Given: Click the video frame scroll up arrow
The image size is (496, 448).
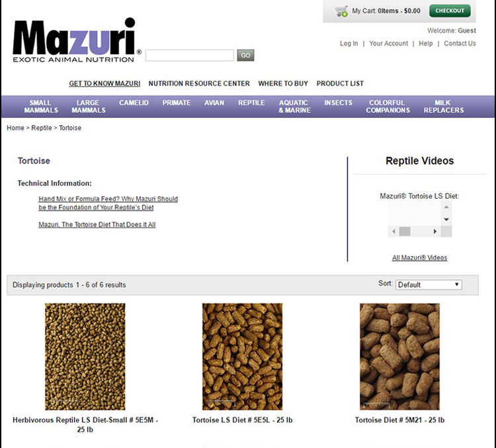Looking at the screenshot, I should coord(446,207).
